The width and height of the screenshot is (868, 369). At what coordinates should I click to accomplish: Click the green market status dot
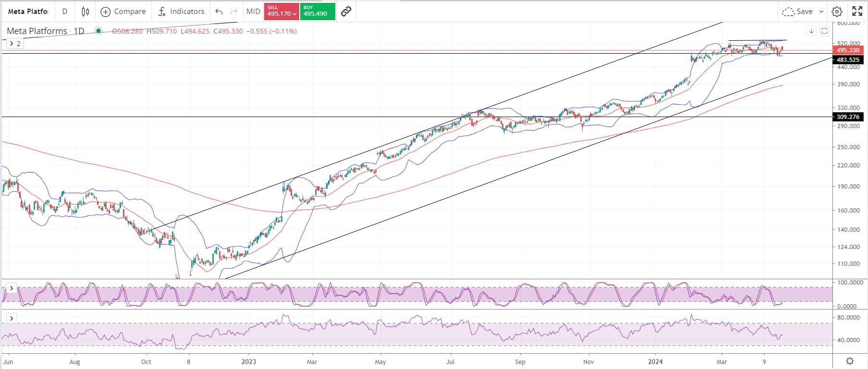pyautogui.click(x=98, y=31)
